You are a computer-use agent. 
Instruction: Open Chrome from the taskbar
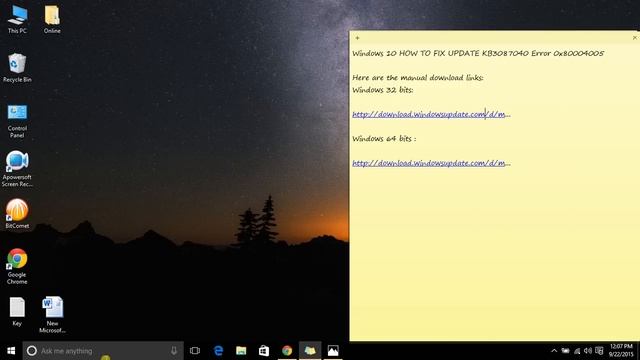287,351
